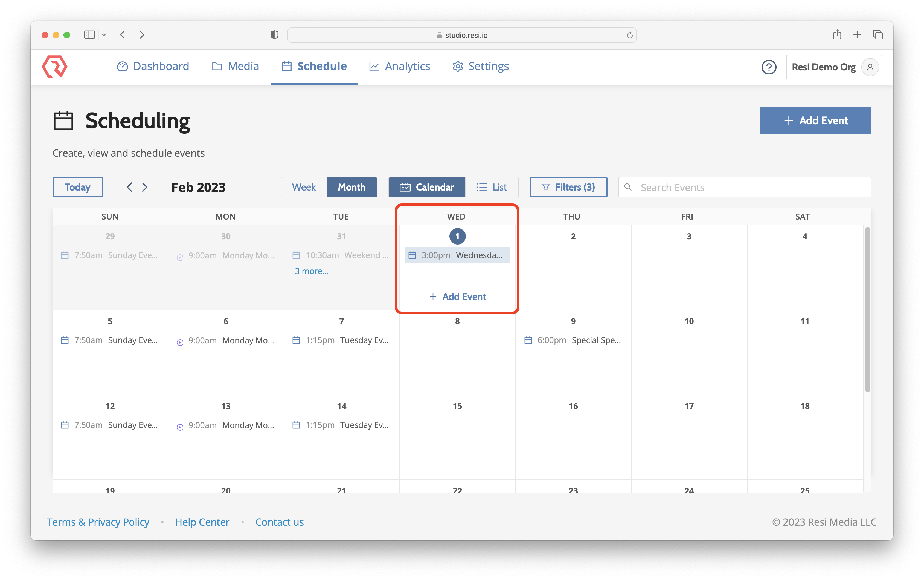Image resolution: width=924 pixels, height=581 pixels.
Task: Toggle Safari sidebar icon
Action: pos(89,35)
